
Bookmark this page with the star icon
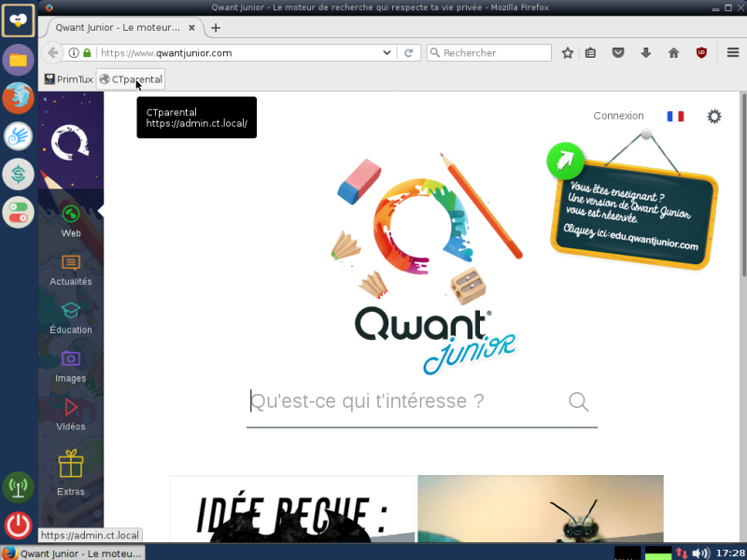pyautogui.click(x=567, y=53)
